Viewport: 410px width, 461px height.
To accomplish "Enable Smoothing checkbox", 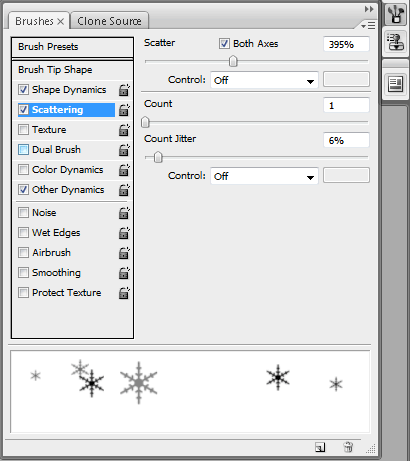I will [23, 273].
